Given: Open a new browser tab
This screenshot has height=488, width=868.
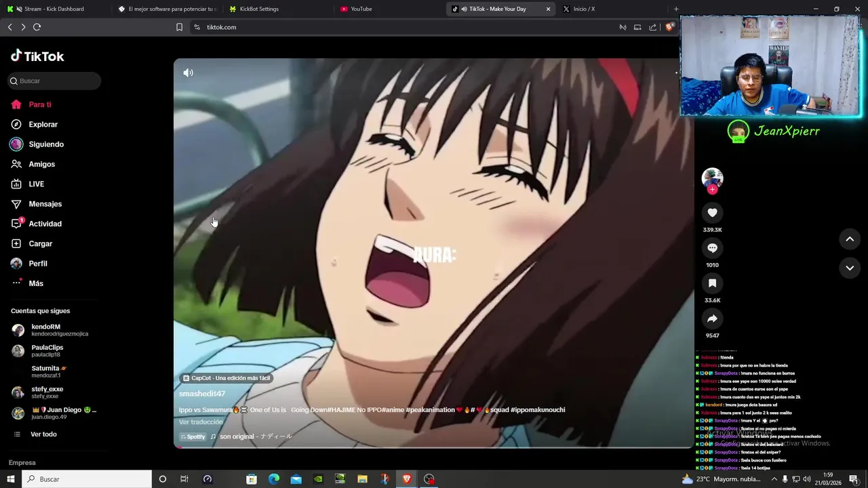Looking at the screenshot, I should pyautogui.click(x=676, y=9).
